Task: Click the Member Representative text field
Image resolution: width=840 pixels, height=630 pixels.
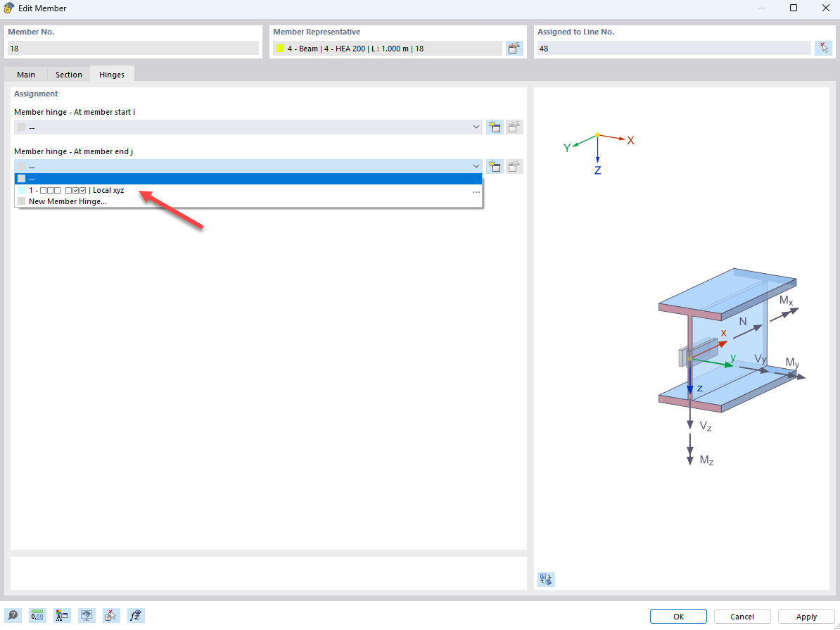Action: [388, 49]
